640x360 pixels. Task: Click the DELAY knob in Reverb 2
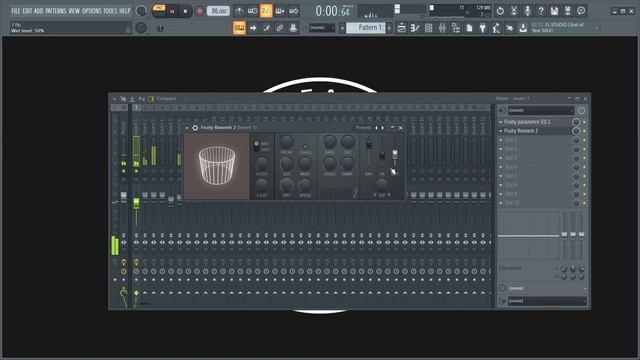287,142
